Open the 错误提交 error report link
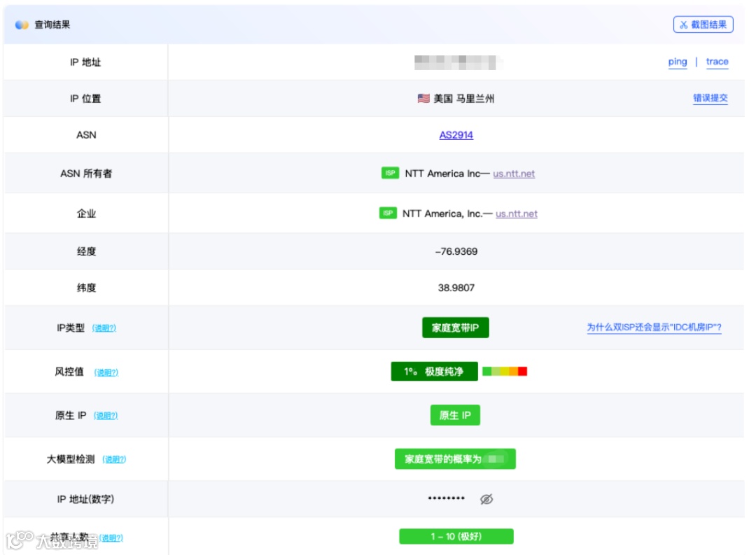Viewport: 756px width, 555px height. tap(710, 98)
